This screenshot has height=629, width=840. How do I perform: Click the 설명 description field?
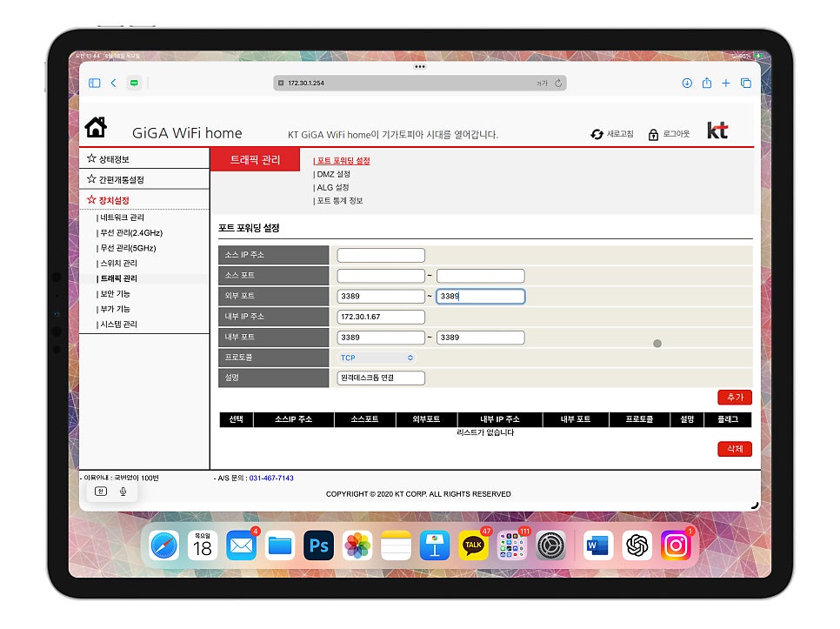(x=381, y=378)
